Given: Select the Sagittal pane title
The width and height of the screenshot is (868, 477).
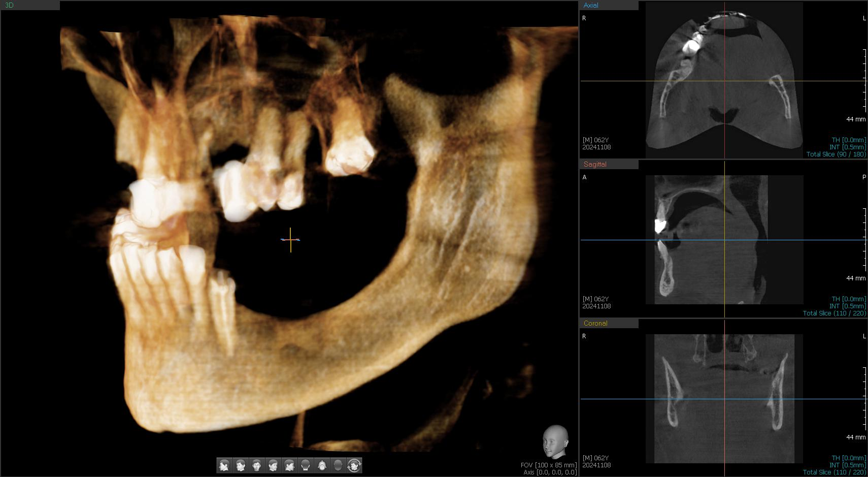Looking at the screenshot, I should point(595,164).
